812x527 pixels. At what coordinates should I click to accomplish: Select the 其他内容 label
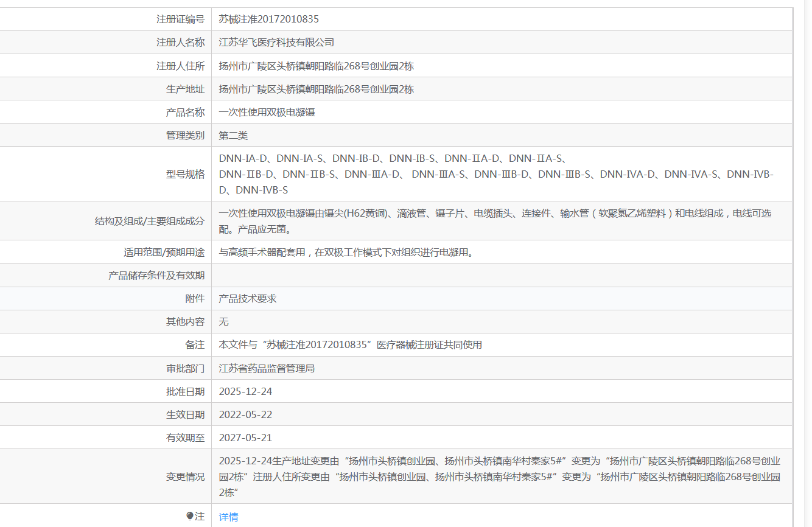coord(185,321)
